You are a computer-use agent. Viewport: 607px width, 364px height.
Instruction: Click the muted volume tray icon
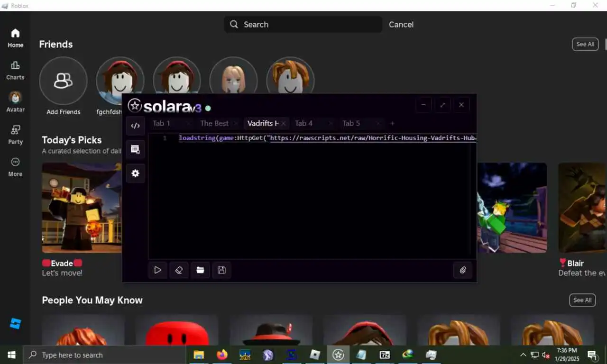point(546,355)
